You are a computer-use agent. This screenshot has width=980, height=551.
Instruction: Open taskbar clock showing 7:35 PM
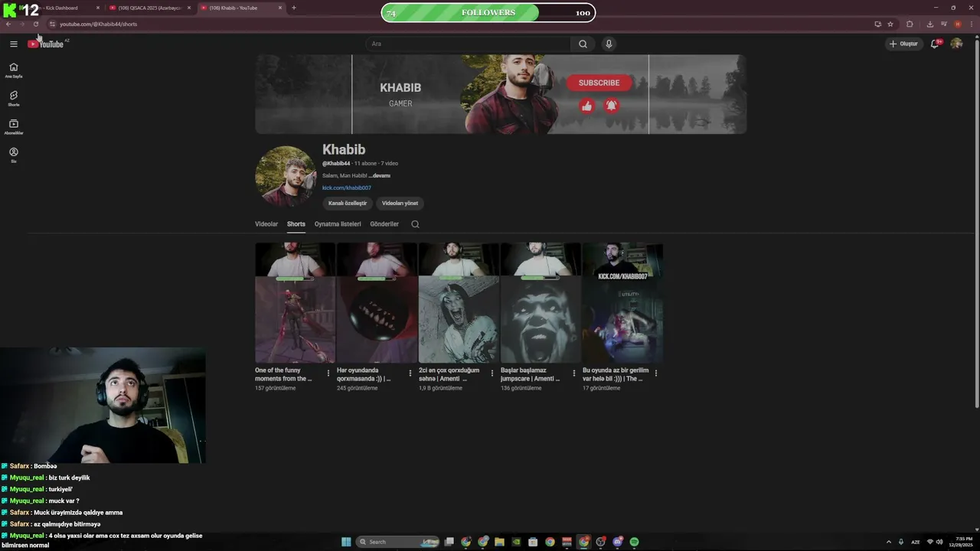[x=962, y=542]
